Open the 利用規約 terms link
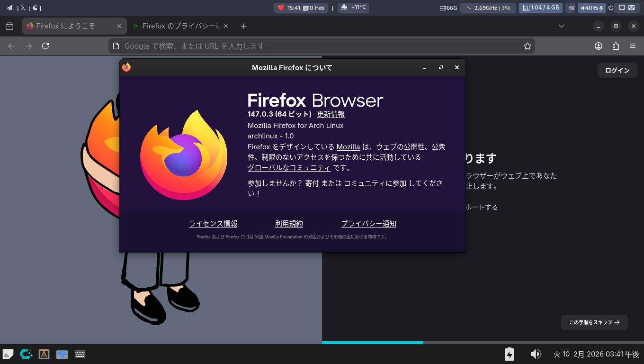The width and height of the screenshot is (644, 364). click(289, 224)
